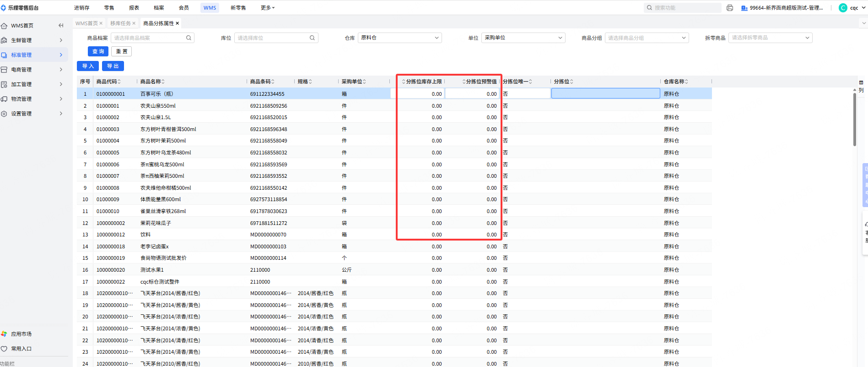
Task: Sort by 分拣位唯一 column
Action: (x=530, y=82)
